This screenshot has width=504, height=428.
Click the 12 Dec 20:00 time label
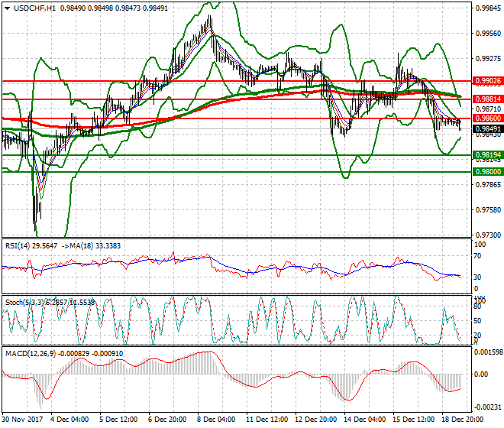[x=315, y=420]
